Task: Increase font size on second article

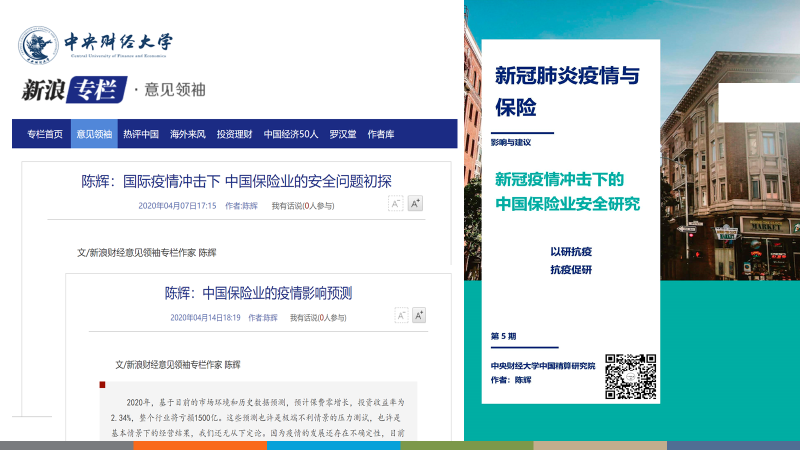Action: coord(419,316)
